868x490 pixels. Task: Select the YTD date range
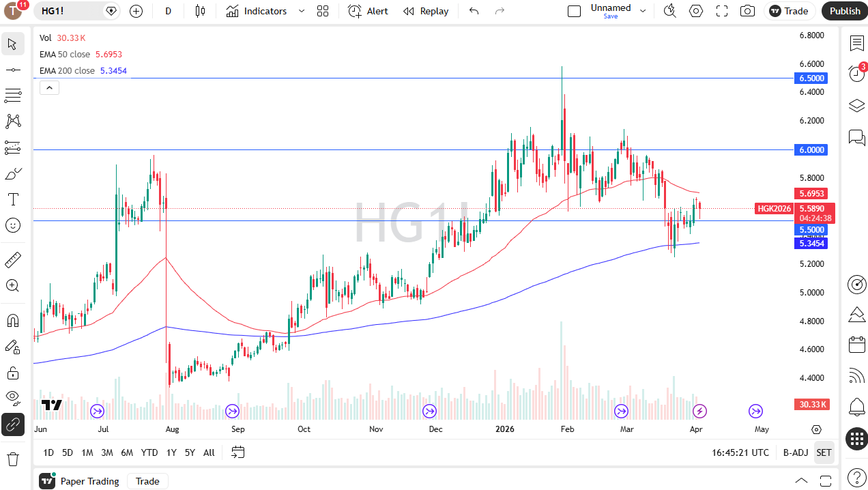point(149,452)
